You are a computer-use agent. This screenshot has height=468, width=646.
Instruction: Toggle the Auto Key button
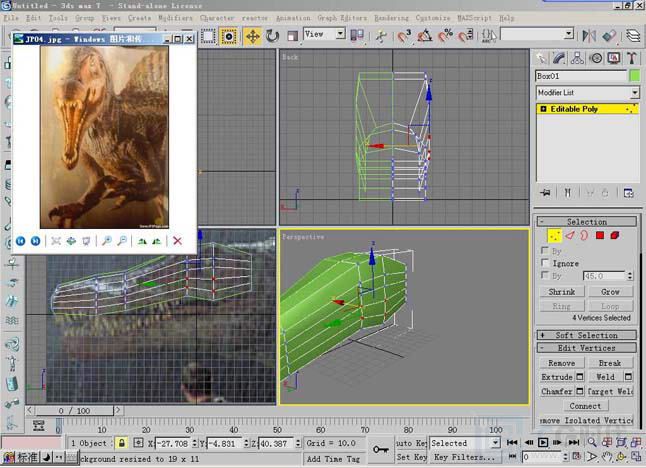click(411, 443)
